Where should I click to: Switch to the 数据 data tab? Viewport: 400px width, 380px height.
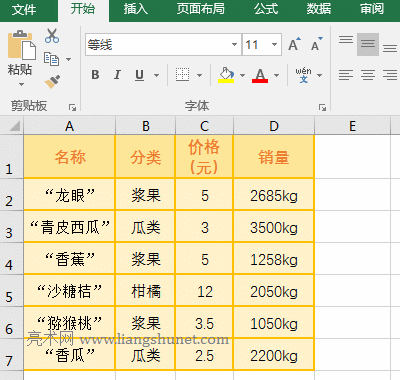[x=319, y=9]
